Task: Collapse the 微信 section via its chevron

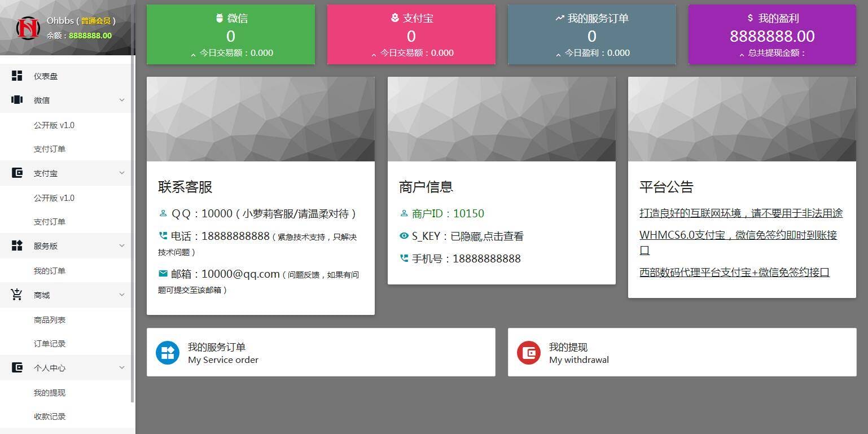Action: [122, 99]
